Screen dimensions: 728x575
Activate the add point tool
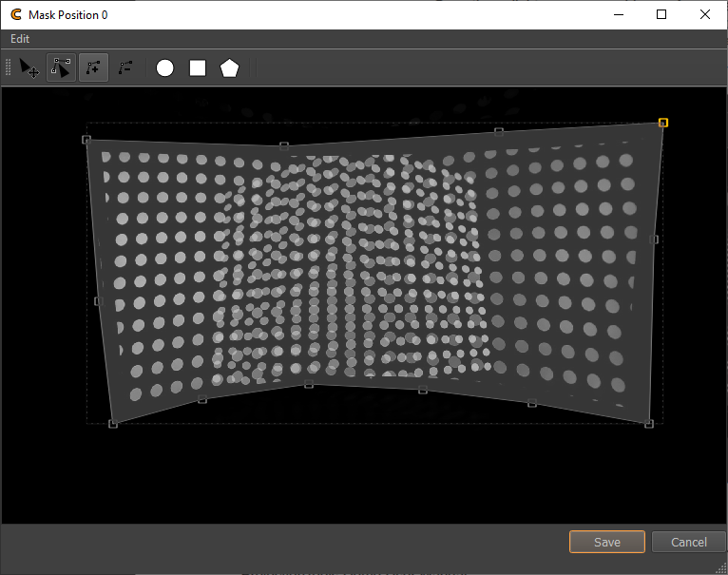click(x=93, y=68)
